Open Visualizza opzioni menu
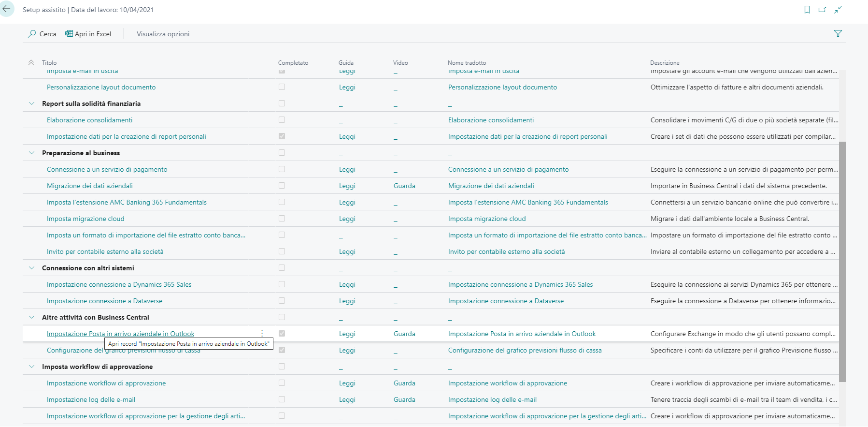This screenshot has height=427, width=868. tap(163, 34)
